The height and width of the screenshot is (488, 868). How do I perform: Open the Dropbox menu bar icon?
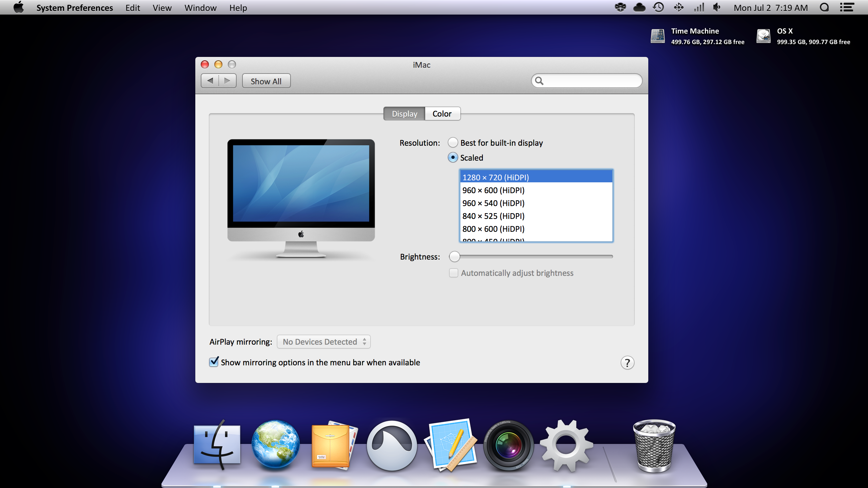(x=620, y=7)
